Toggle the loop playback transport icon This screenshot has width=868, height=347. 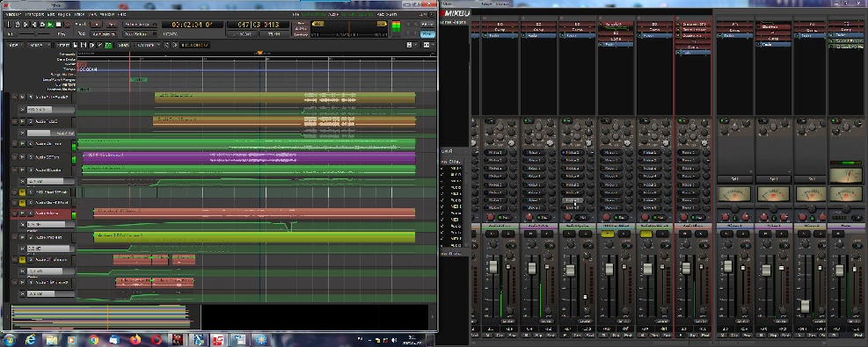[42, 25]
